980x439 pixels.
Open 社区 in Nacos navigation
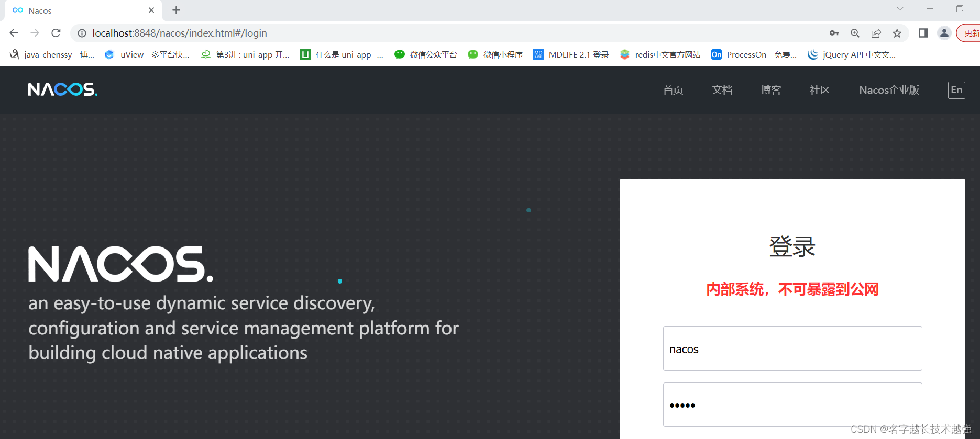point(820,90)
